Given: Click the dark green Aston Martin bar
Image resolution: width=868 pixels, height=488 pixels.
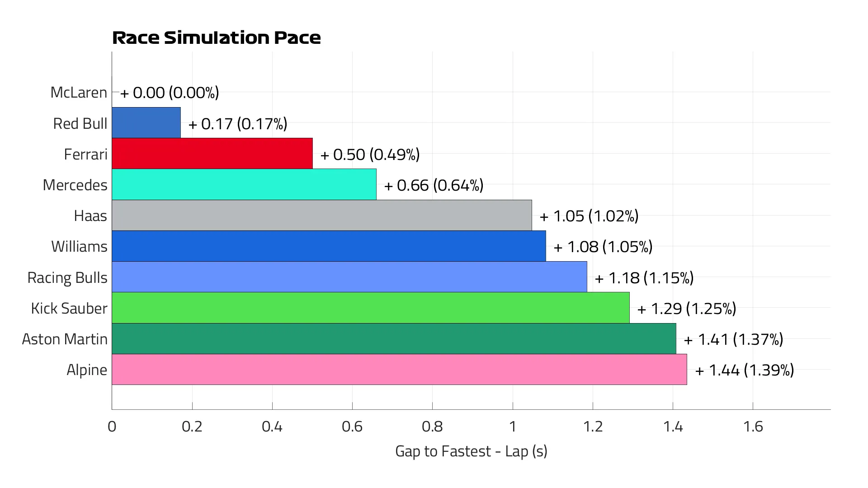Looking at the screenshot, I should (394, 338).
